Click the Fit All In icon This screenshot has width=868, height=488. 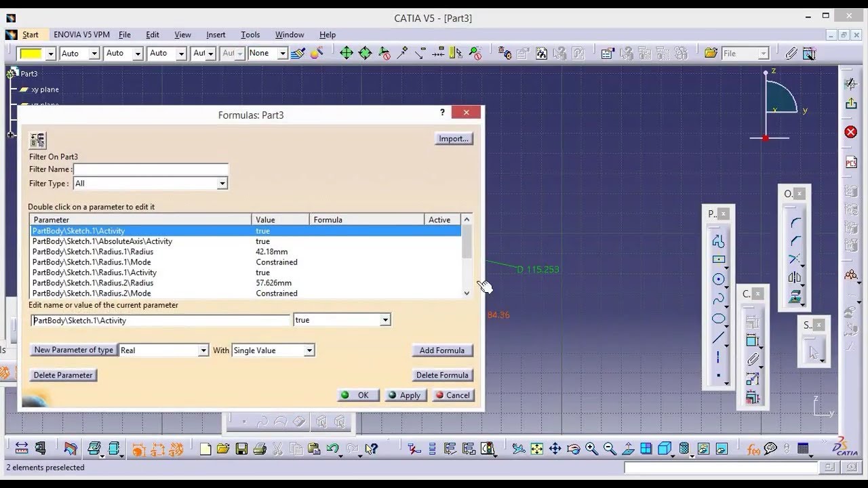[x=536, y=449]
